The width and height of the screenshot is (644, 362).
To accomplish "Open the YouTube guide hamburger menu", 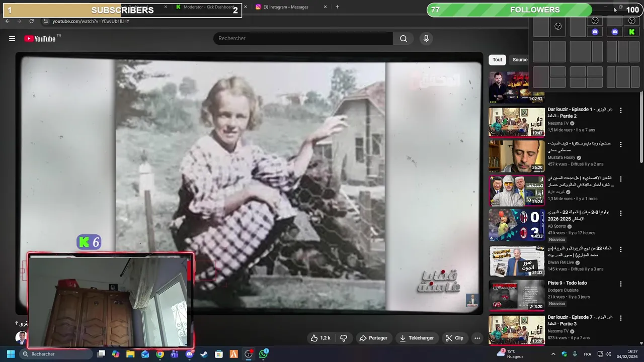I will coord(12,39).
